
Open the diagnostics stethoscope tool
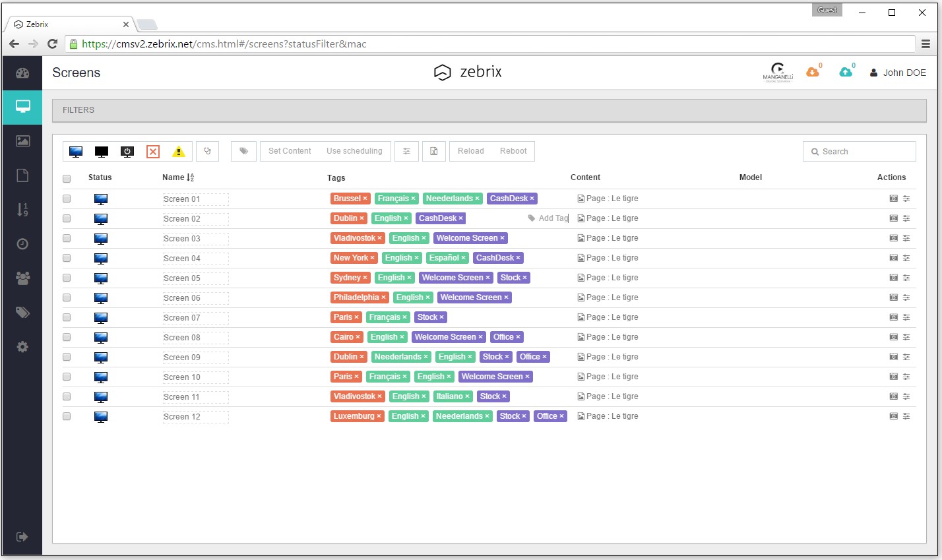(x=208, y=151)
